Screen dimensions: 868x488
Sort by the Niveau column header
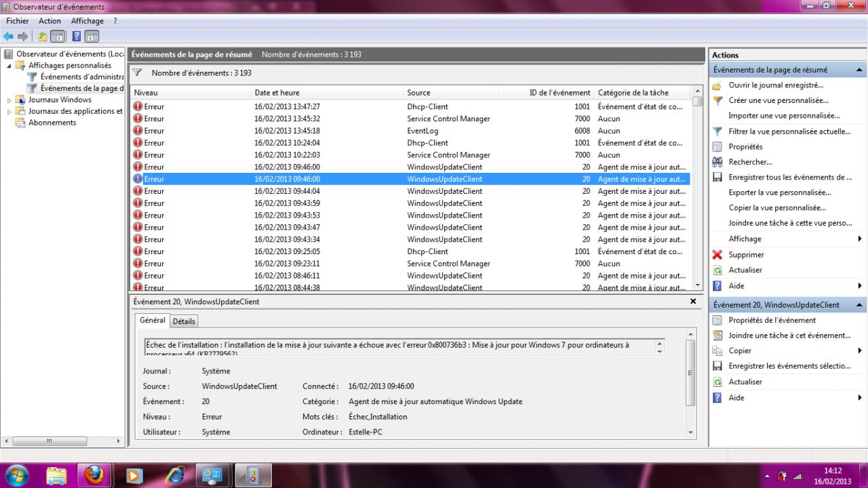pyautogui.click(x=191, y=93)
